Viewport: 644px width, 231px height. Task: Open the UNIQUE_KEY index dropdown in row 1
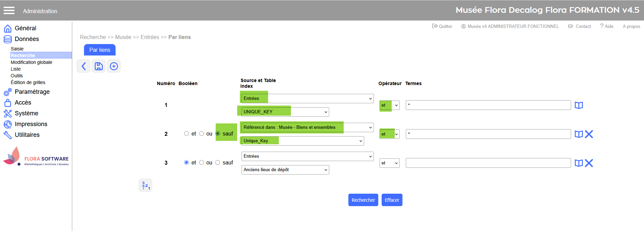pyautogui.click(x=285, y=112)
